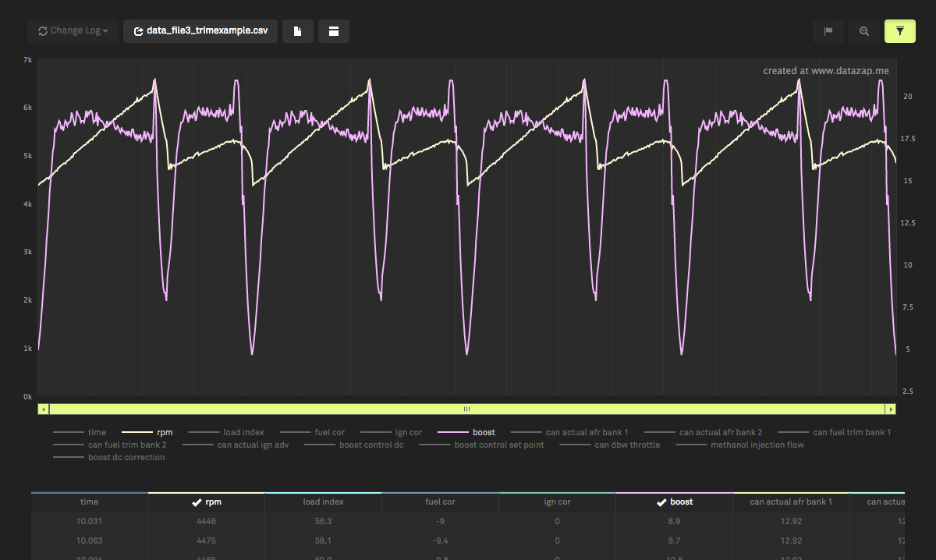Click the layout panel icon button
This screenshot has width=936, height=560.
(333, 31)
